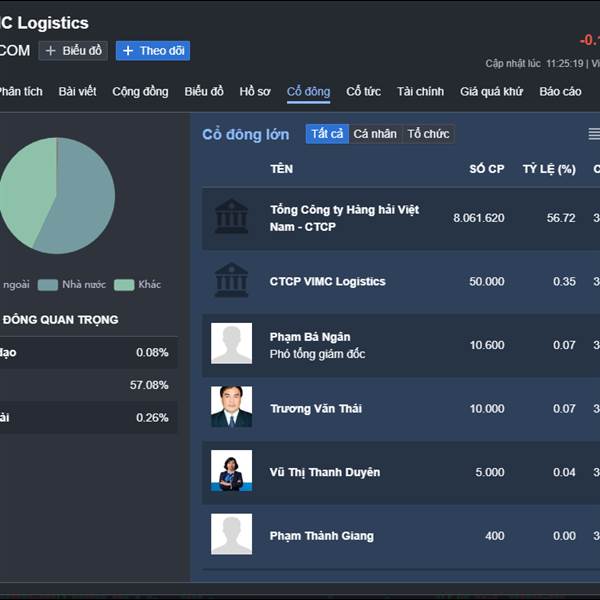Click the Cổ đông lớn heading
The height and width of the screenshot is (600, 600).
pyautogui.click(x=246, y=135)
